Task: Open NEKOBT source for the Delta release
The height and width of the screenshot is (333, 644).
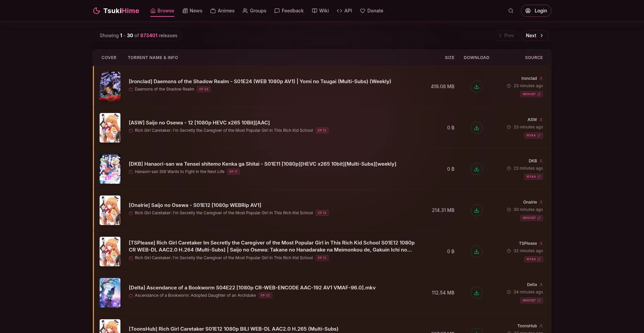Action: pos(531,300)
